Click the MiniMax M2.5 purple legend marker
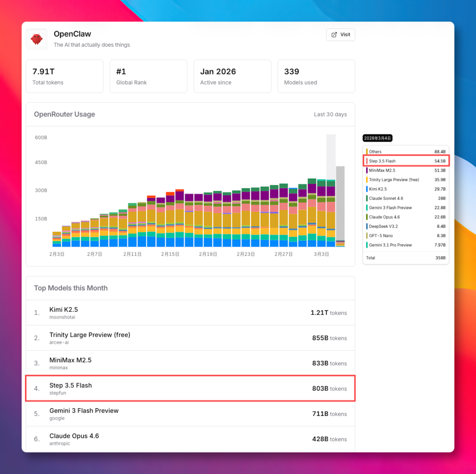The width and height of the screenshot is (476, 474). (x=367, y=170)
